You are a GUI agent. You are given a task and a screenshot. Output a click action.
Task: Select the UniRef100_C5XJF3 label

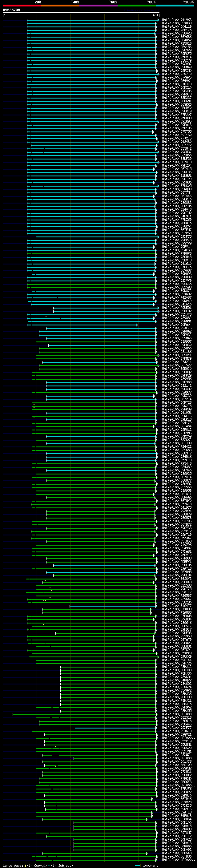pyautogui.click(x=177, y=314)
